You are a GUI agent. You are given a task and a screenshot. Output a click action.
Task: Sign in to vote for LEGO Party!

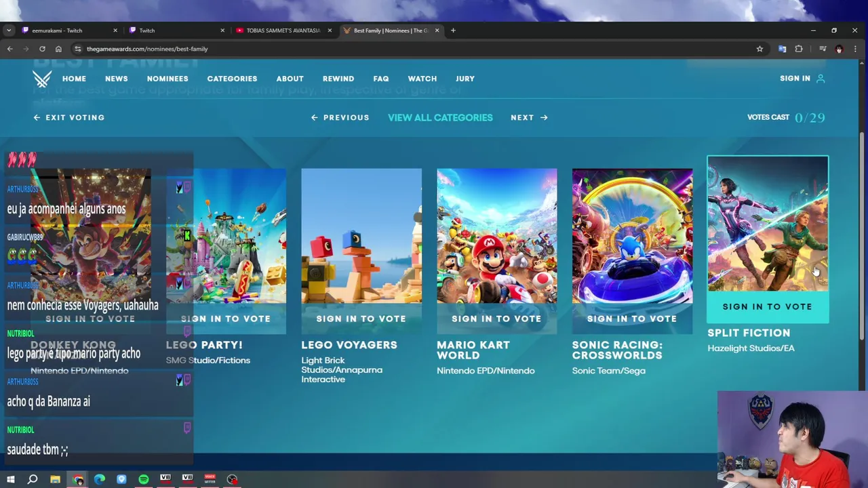coord(226,319)
